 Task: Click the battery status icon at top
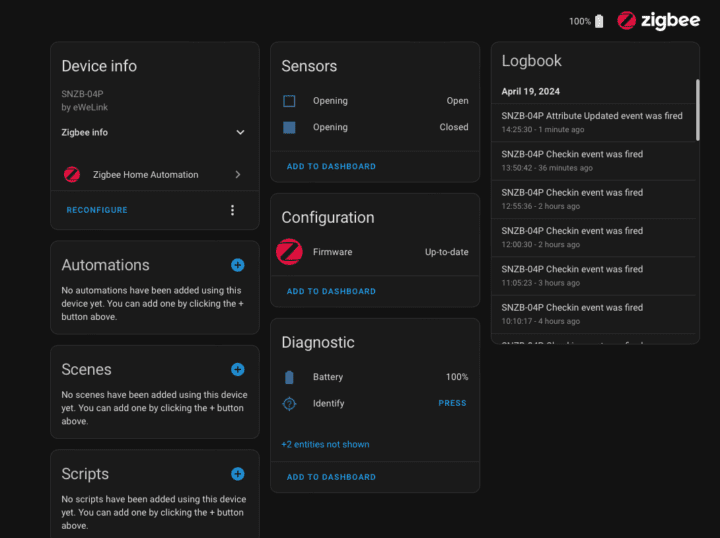tap(599, 21)
